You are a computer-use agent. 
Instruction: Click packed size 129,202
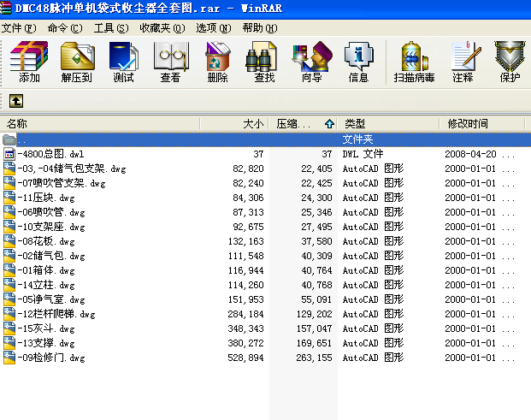tap(315, 314)
